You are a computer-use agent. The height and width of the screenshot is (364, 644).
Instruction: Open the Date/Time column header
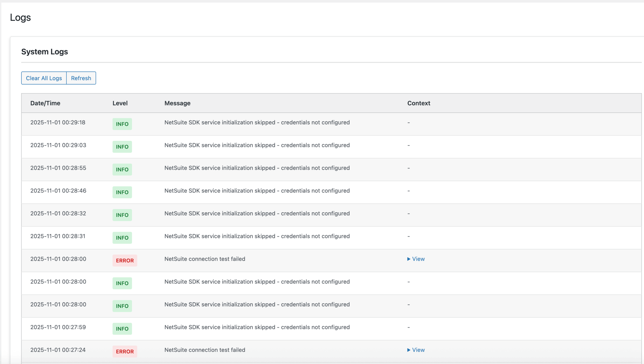(x=45, y=103)
